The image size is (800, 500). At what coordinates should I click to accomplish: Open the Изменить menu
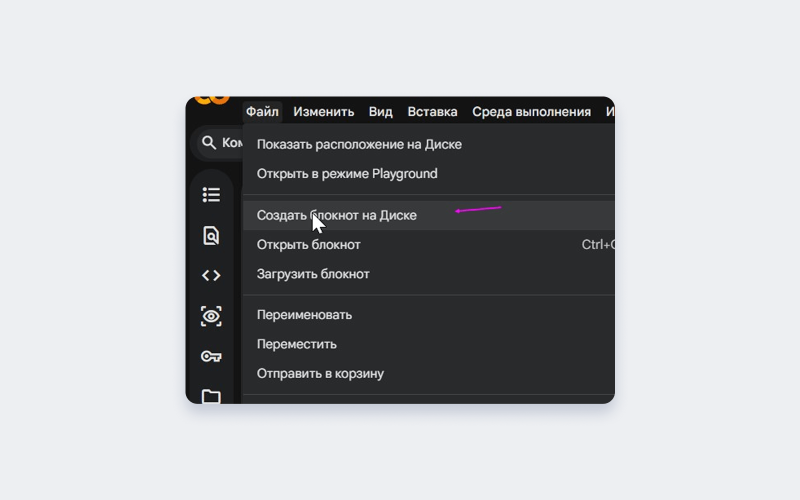click(324, 112)
